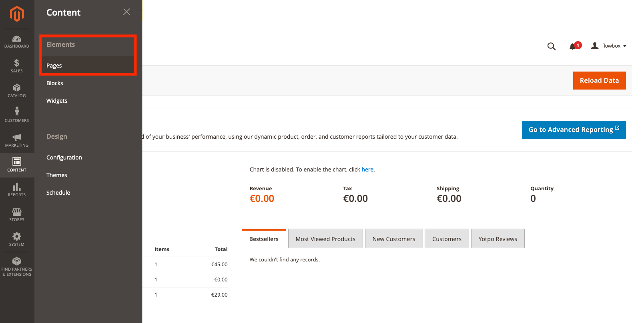Switch to Most Viewed Products tab
Viewport: 644px width, 323px height.
click(325, 239)
